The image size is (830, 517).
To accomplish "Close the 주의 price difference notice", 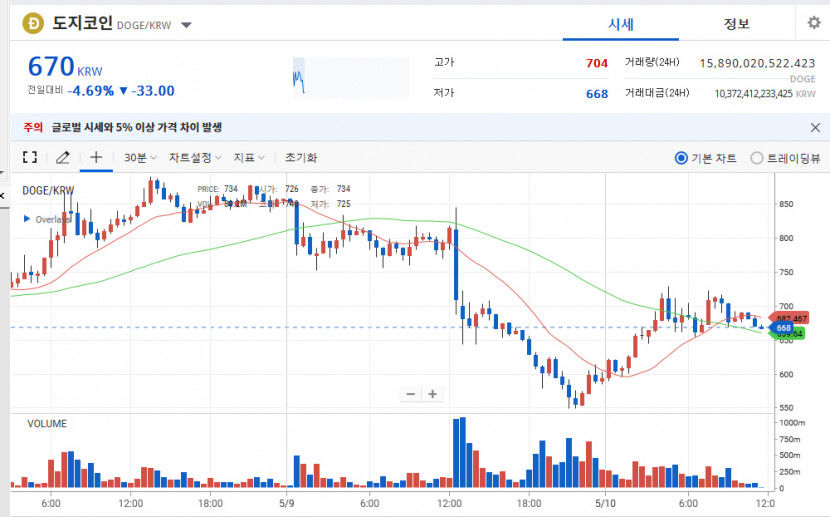I will [815, 128].
